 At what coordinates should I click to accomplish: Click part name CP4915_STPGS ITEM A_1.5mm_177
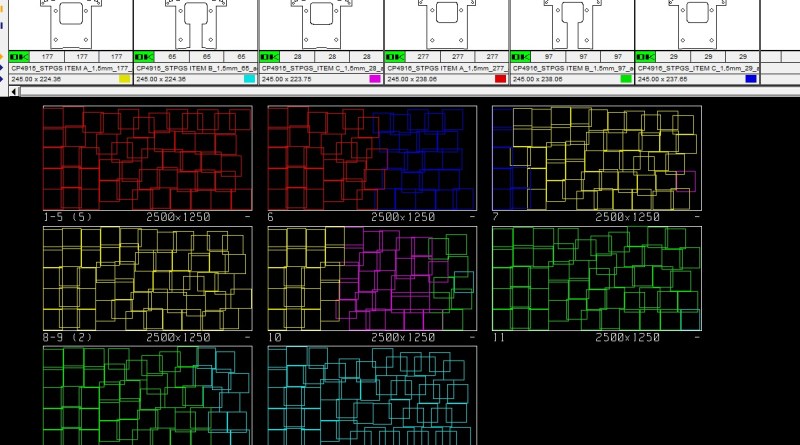(70, 68)
